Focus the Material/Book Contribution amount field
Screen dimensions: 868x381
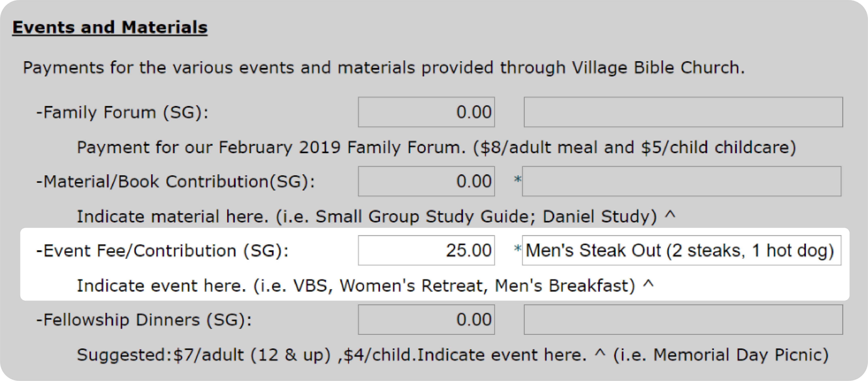[426, 181]
